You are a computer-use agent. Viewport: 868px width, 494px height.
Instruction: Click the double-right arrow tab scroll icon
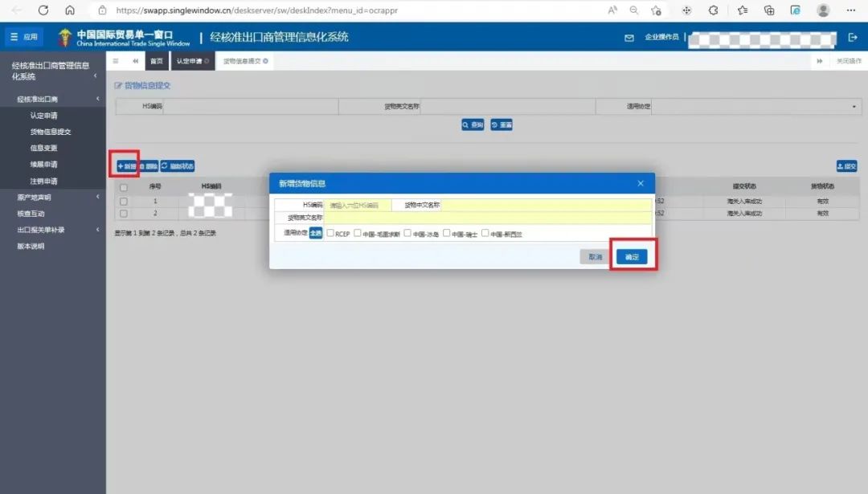[x=820, y=61]
